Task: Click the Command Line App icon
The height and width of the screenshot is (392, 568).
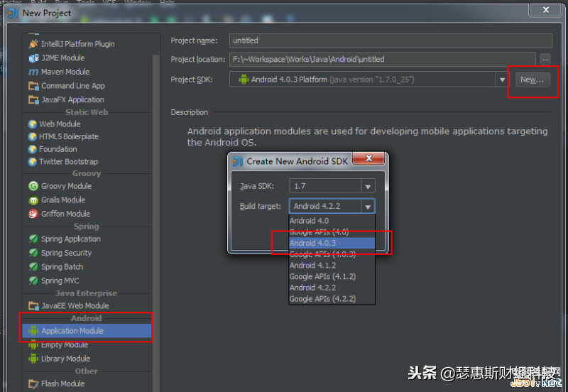Action: (33, 86)
